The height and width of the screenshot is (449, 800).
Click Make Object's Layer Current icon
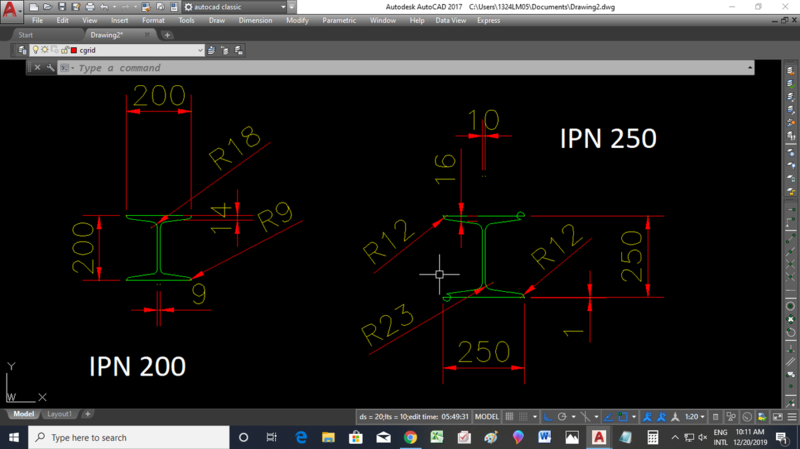click(x=212, y=50)
